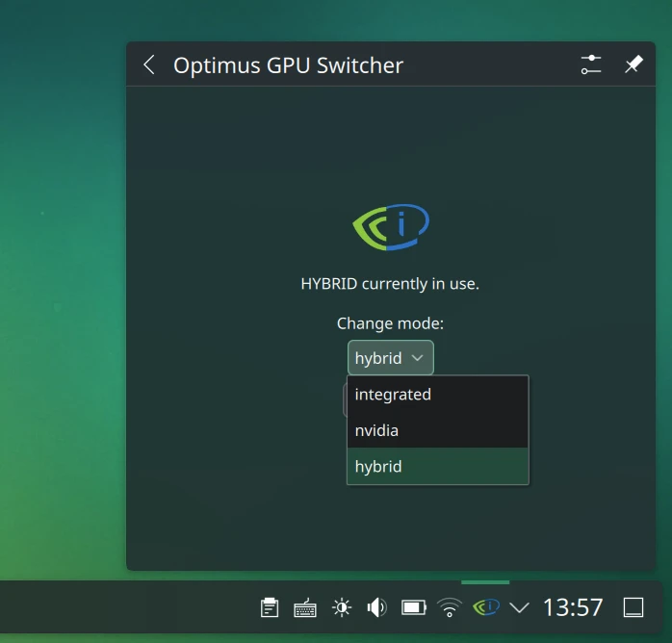This screenshot has width=672, height=643.
Task: Open the brightness control tray icon
Action: tap(342, 607)
